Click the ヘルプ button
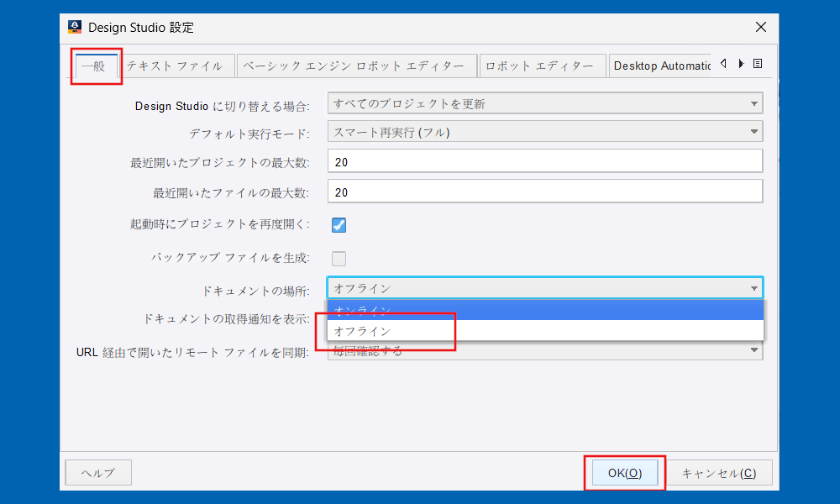The image size is (840, 504). pyautogui.click(x=98, y=473)
